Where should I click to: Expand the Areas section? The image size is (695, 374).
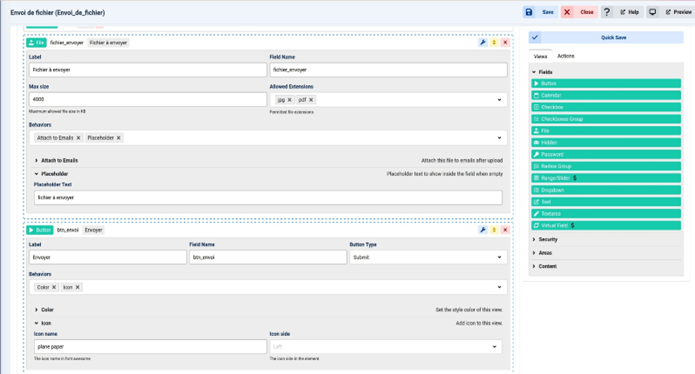pos(542,253)
